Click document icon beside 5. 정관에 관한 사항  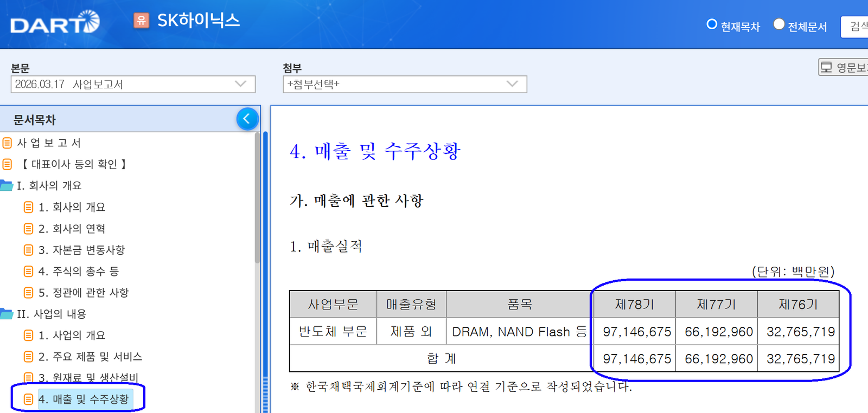(x=29, y=293)
